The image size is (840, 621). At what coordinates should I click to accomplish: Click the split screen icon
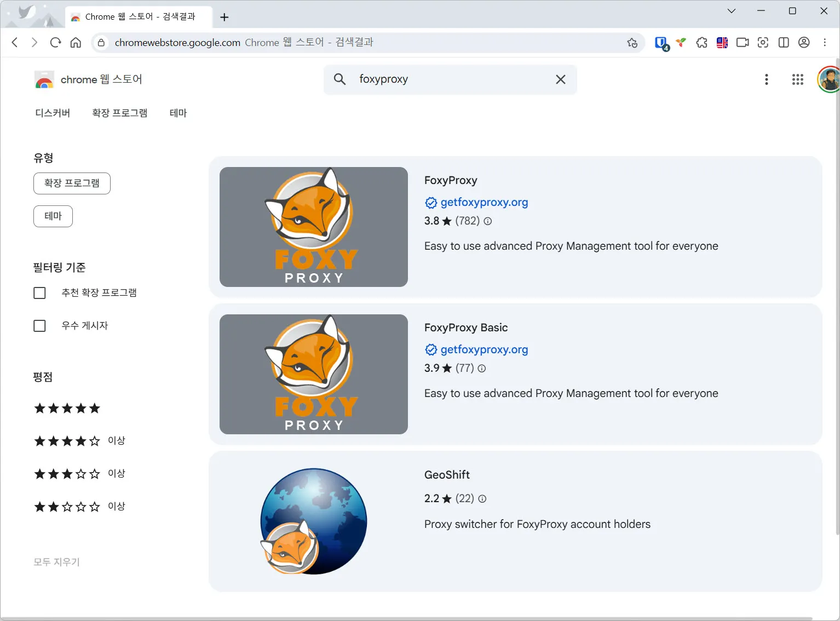[x=784, y=42]
